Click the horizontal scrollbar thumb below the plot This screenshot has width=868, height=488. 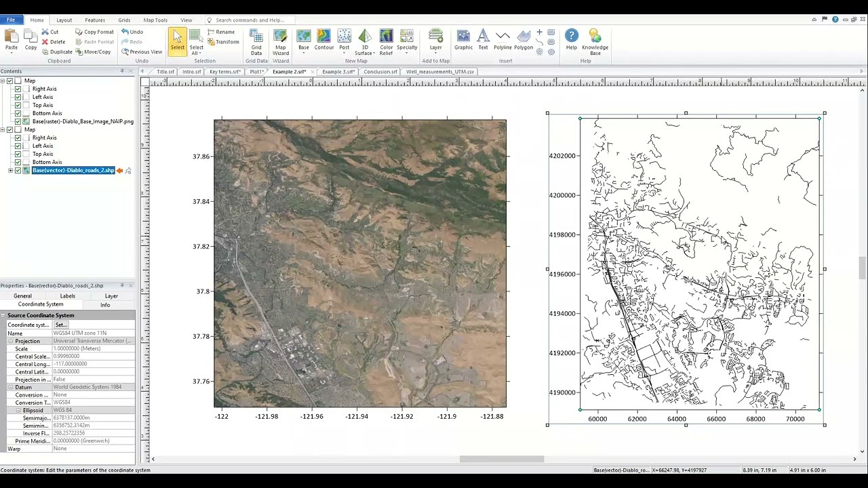point(502,459)
